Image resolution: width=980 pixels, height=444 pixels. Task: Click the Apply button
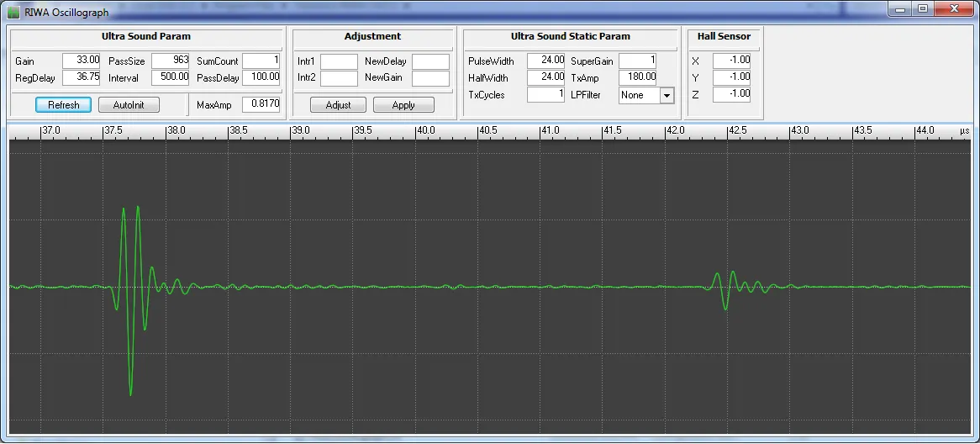coord(403,104)
